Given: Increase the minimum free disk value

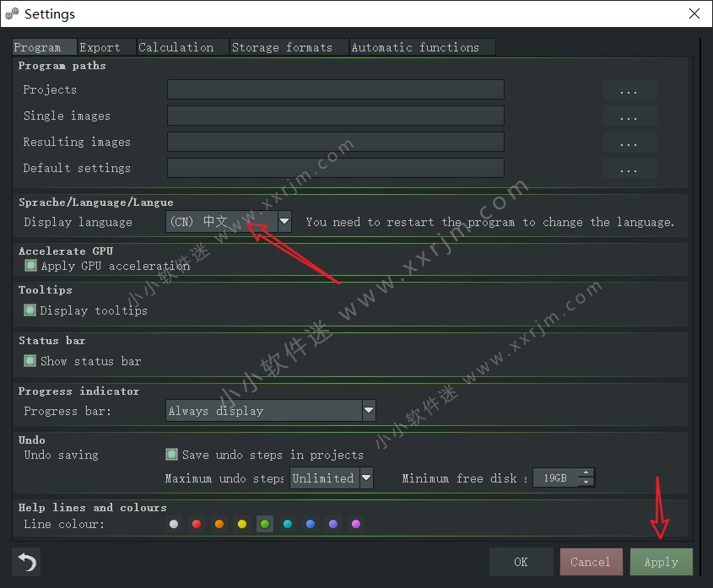Looking at the screenshot, I should coord(587,474).
